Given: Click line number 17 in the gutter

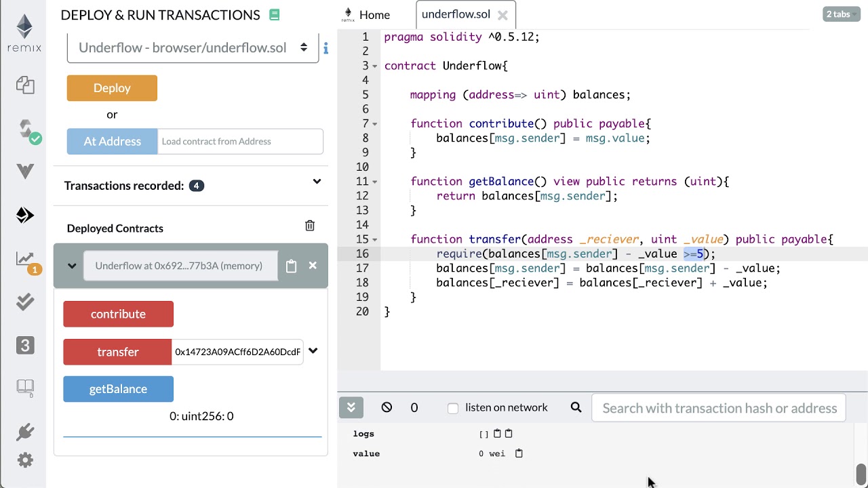Looking at the screenshot, I should click(362, 268).
